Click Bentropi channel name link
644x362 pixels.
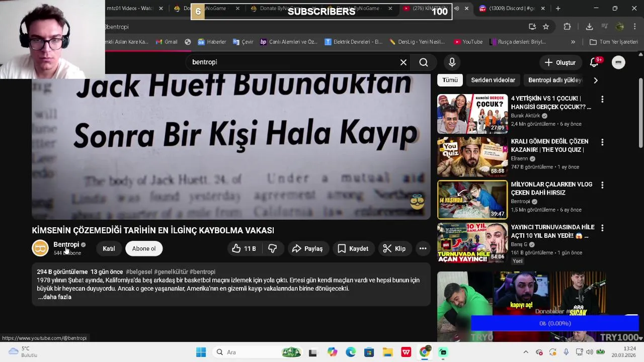(x=66, y=244)
